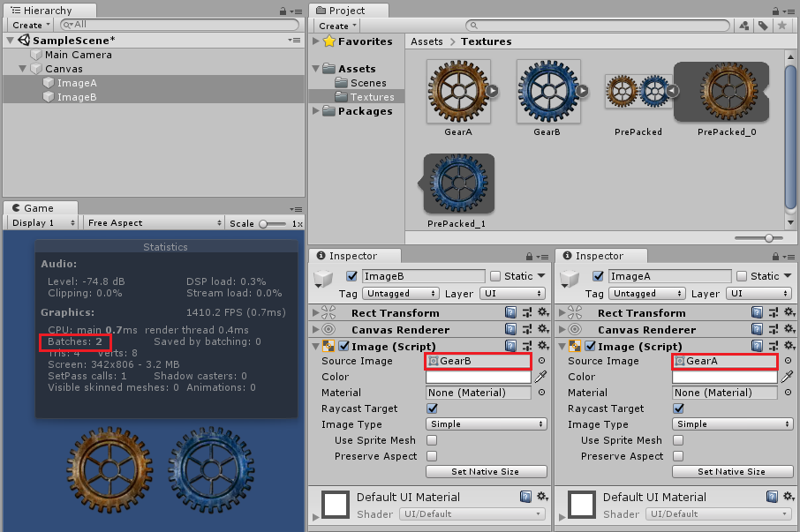
Task: Pick Material object for ImageB
Action: coord(541,393)
